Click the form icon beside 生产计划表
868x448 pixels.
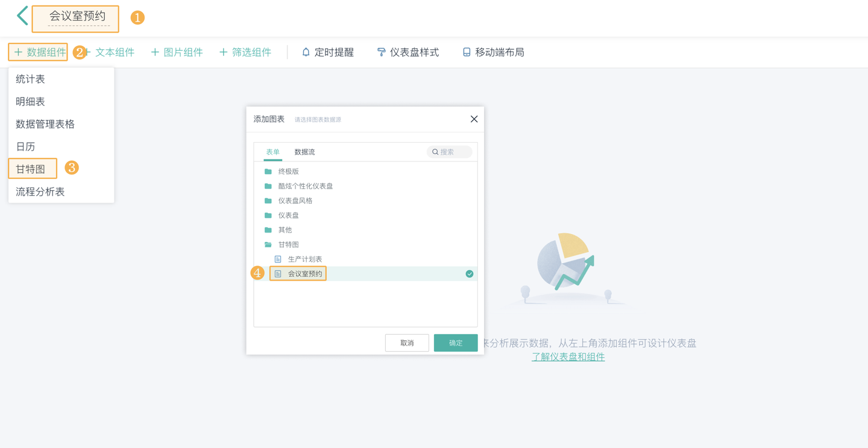click(278, 259)
